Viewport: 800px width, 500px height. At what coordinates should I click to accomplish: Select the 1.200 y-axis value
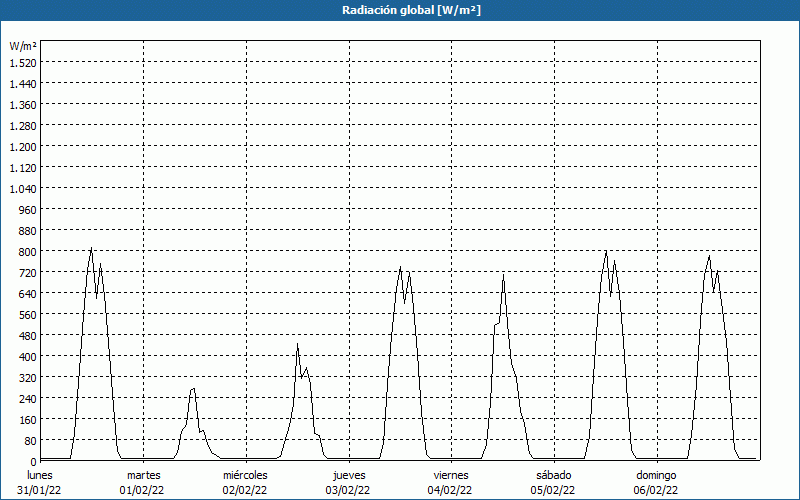coord(23,146)
